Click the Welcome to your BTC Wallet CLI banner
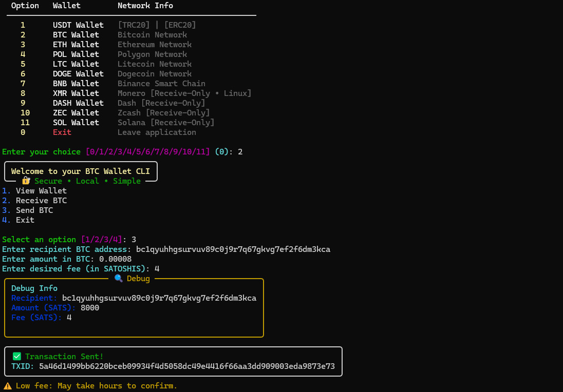563x392 pixels. [81, 171]
